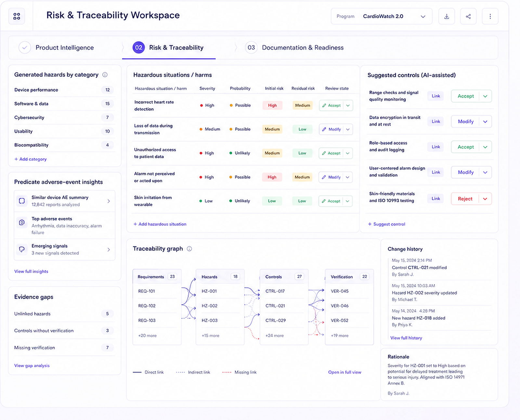Select Device performance category row
The width and height of the screenshot is (520, 420).
(x=64, y=90)
